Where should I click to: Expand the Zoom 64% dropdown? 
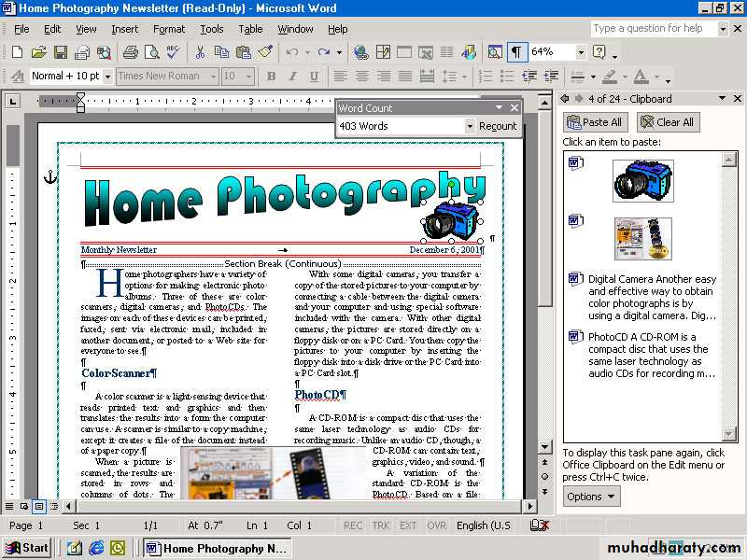point(581,52)
